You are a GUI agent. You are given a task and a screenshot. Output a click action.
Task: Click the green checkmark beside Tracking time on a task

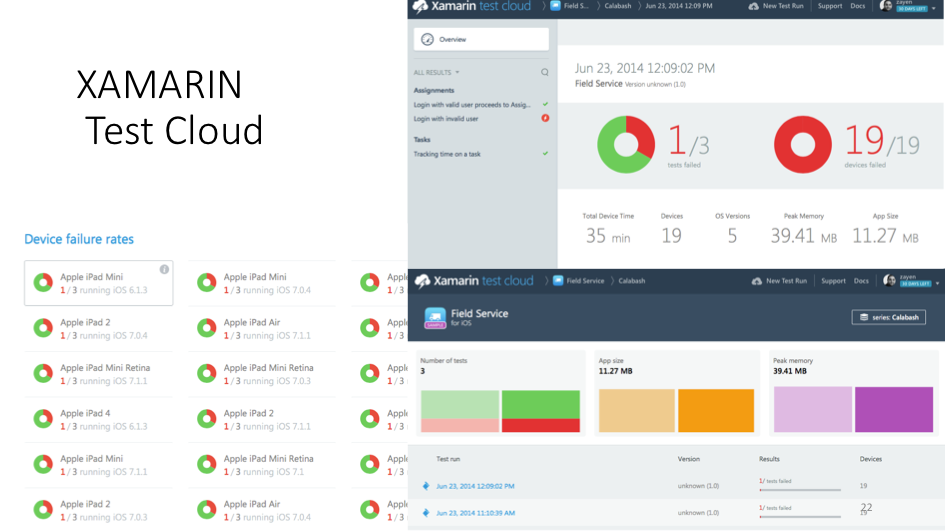click(545, 154)
